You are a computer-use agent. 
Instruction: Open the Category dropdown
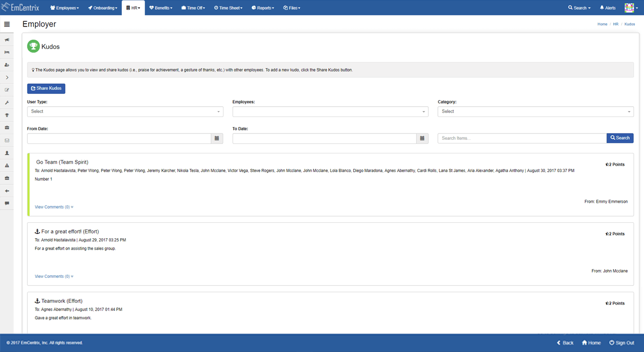(535, 112)
